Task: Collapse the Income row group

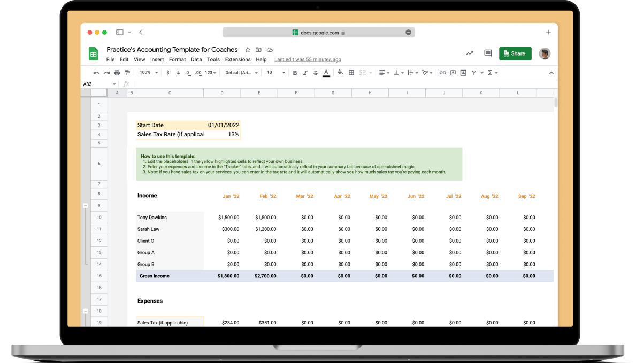Action: (x=85, y=206)
